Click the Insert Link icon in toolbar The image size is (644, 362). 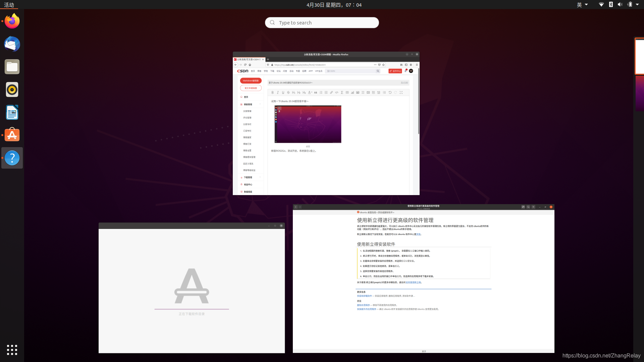click(x=331, y=93)
